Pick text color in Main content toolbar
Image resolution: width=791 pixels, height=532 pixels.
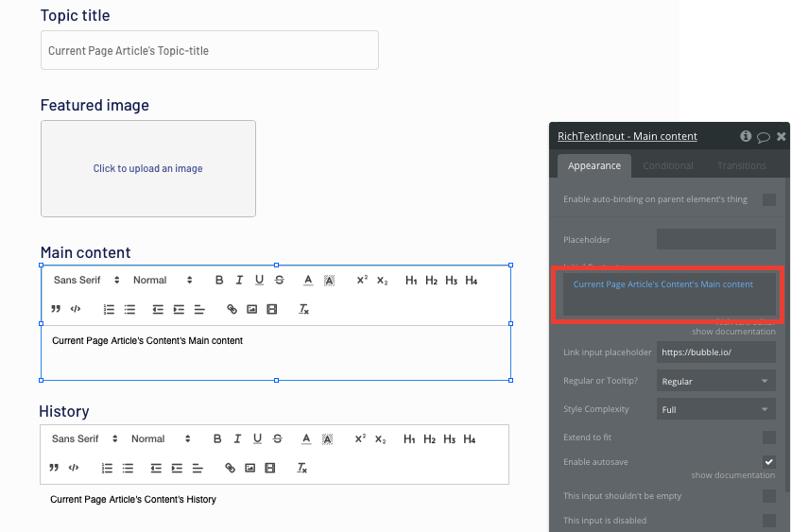[x=308, y=280]
